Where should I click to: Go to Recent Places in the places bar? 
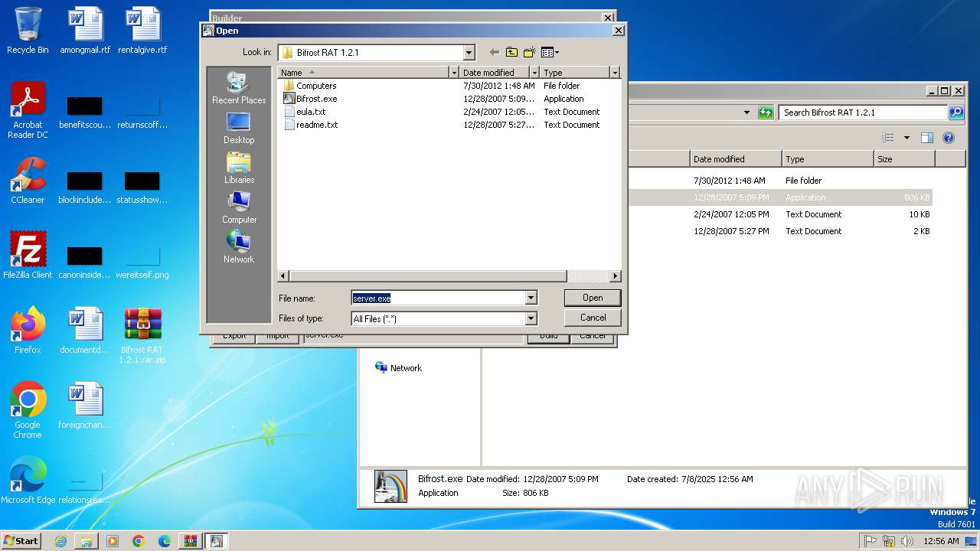(239, 89)
